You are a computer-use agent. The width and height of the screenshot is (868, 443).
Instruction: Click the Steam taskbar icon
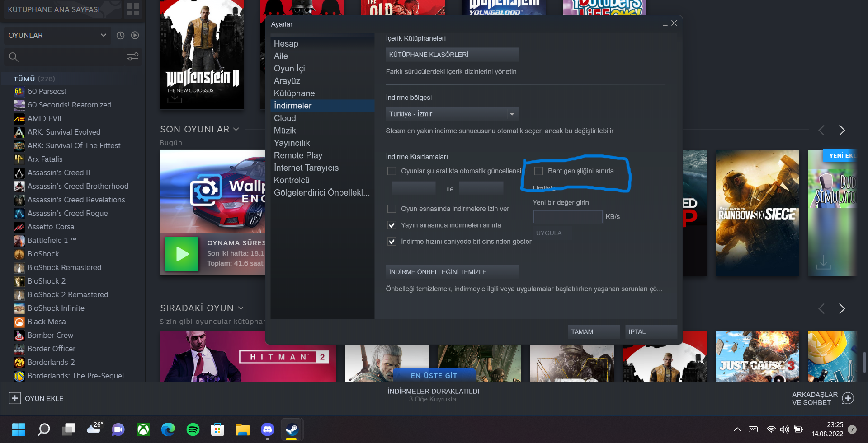[x=292, y=429]
